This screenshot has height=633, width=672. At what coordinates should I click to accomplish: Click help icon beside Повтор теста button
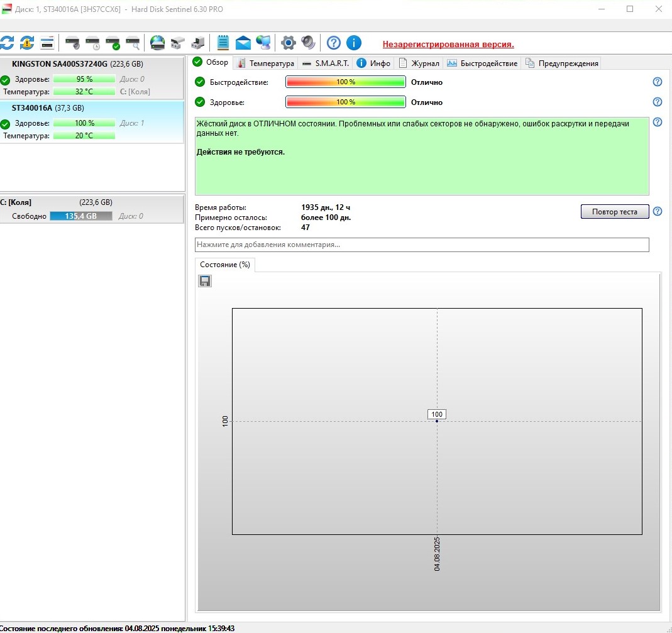pos(658,211)
